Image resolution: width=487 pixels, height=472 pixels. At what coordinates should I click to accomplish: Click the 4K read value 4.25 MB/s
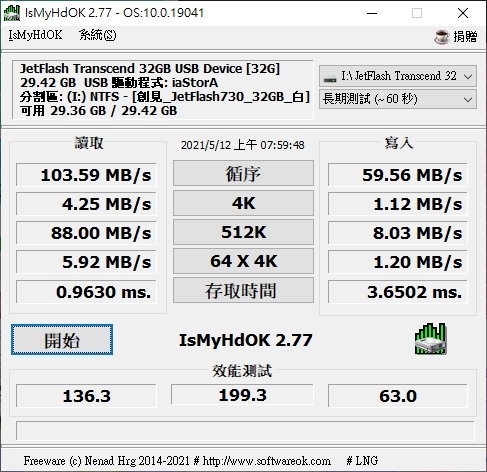pos(86,204)
